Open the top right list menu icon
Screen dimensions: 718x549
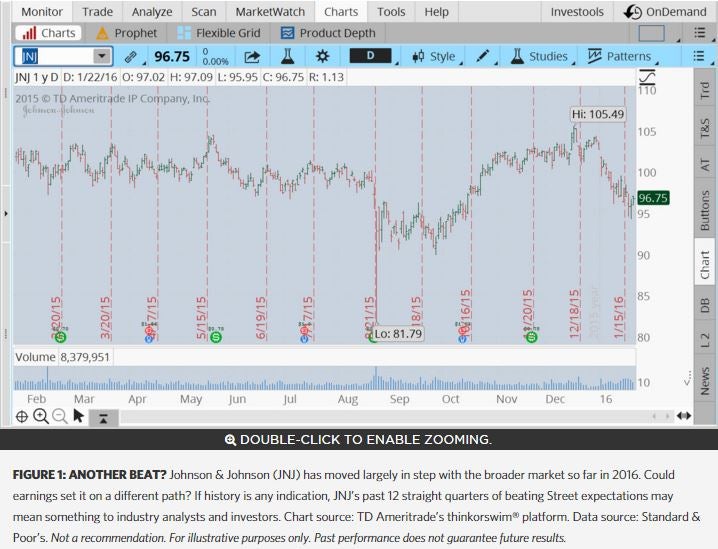tap(699, 33)
